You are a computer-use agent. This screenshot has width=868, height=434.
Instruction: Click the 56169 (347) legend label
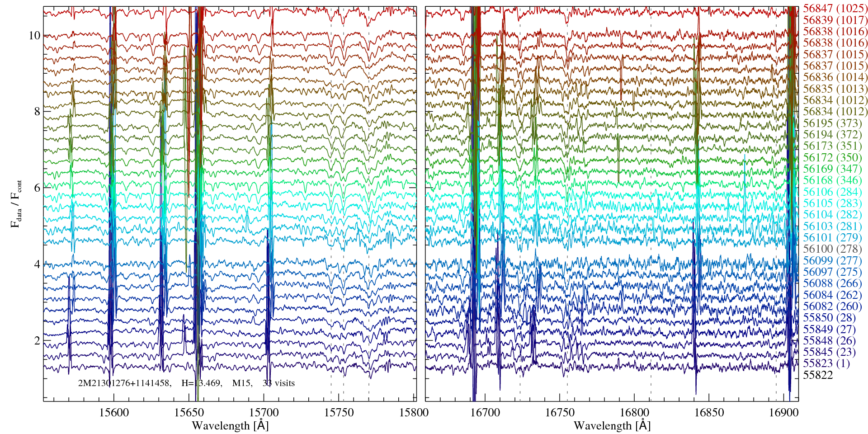click(x=832, y=169)
